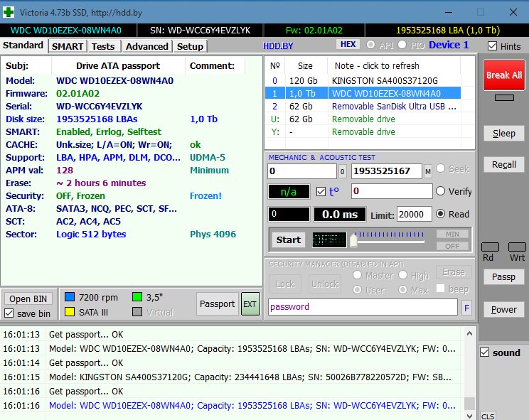The height and width of the screenshot is (420, 529).
Task: Click the green cross Victoria app icon
Action: tap(9, 13)
